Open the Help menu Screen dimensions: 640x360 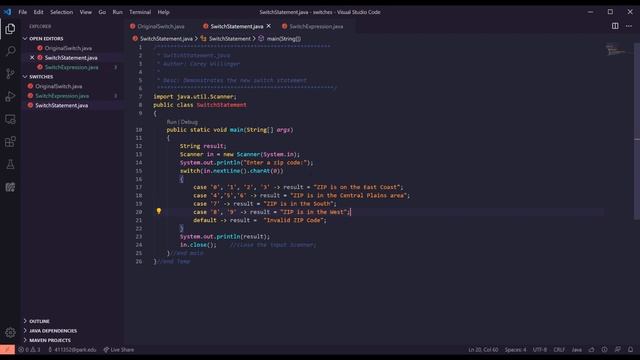click(x=163, y=12)
